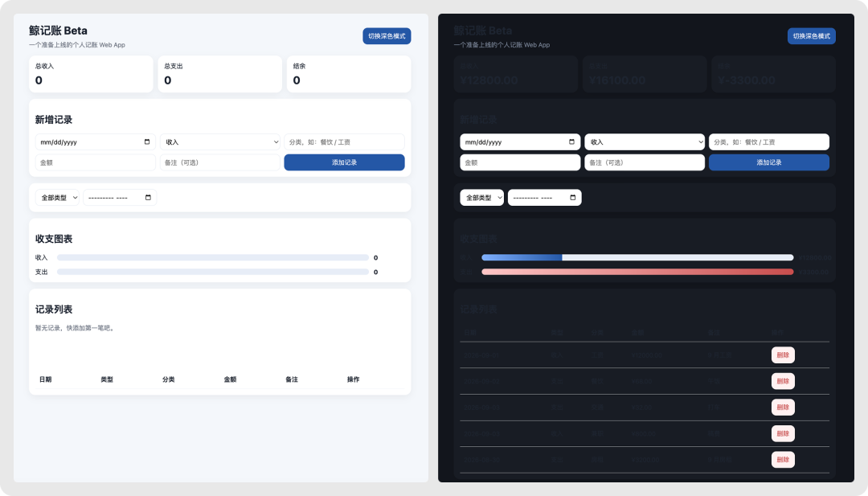Open 收入 type dropdown in light-theme form
Screen dimensions: 868x496
tap(220, 141)
